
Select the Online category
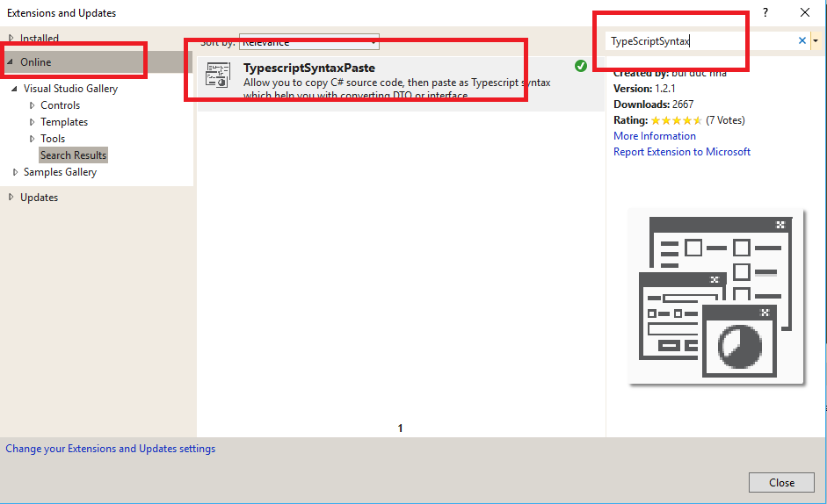(36, 62)
